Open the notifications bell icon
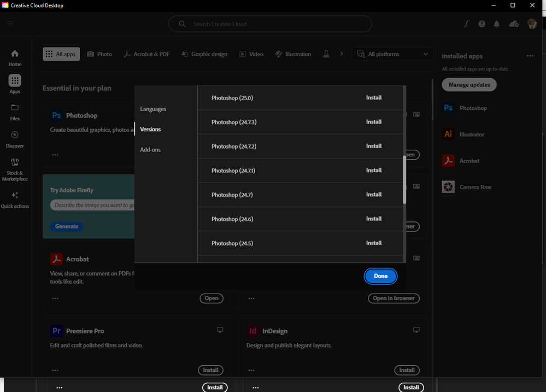The width and height of the screenshot is (546, 392). point(497,24)
